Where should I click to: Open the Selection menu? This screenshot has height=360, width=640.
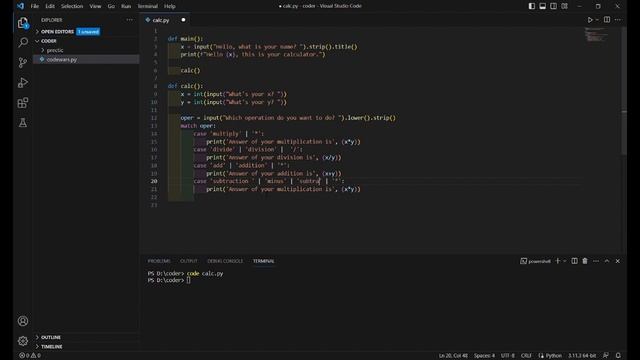(x=72, y=6)
